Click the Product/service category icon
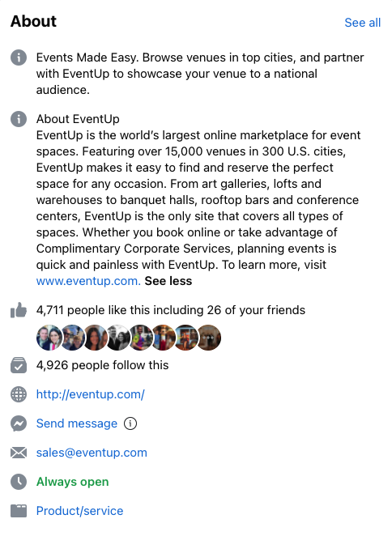Screen dimensions: 392x536 19,511
